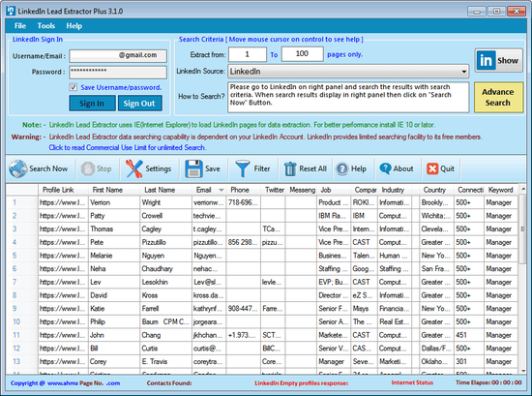Expand the LinkedIn Source dropdown
Image resolution: width=532 pixels, height=396 pixels.
point(463,72)
